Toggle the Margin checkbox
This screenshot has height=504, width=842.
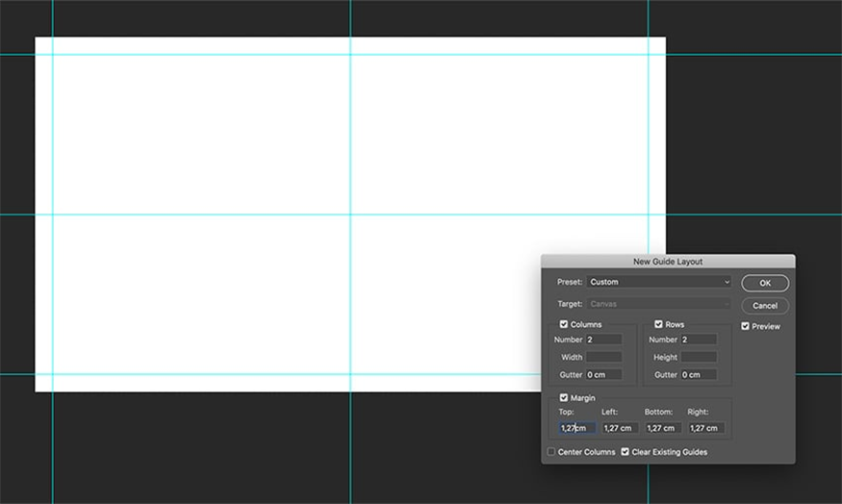click(564, 398)
